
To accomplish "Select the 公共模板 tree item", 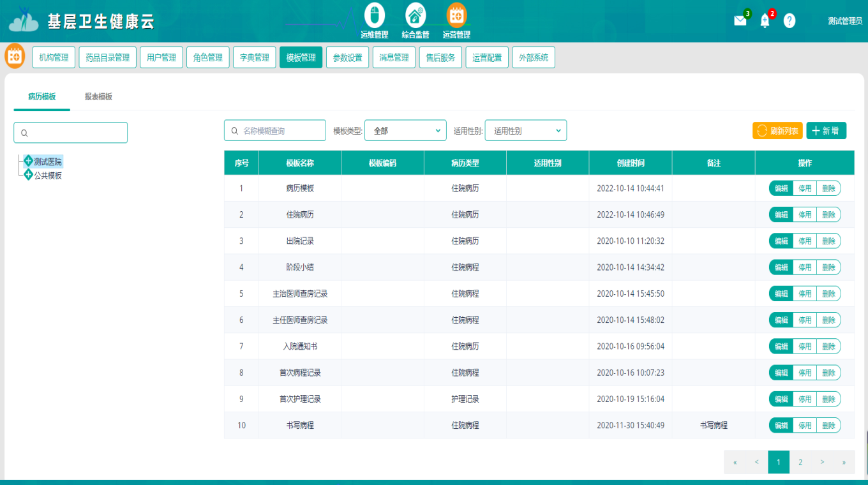I will [x=48, y=175].
